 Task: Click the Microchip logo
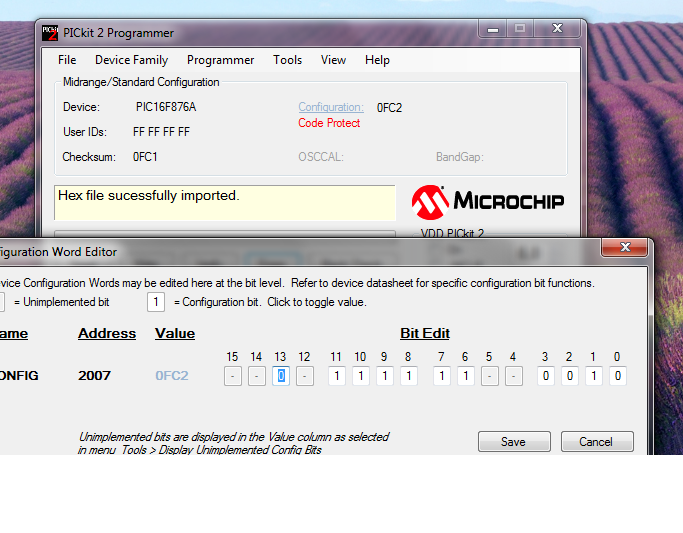487,201
